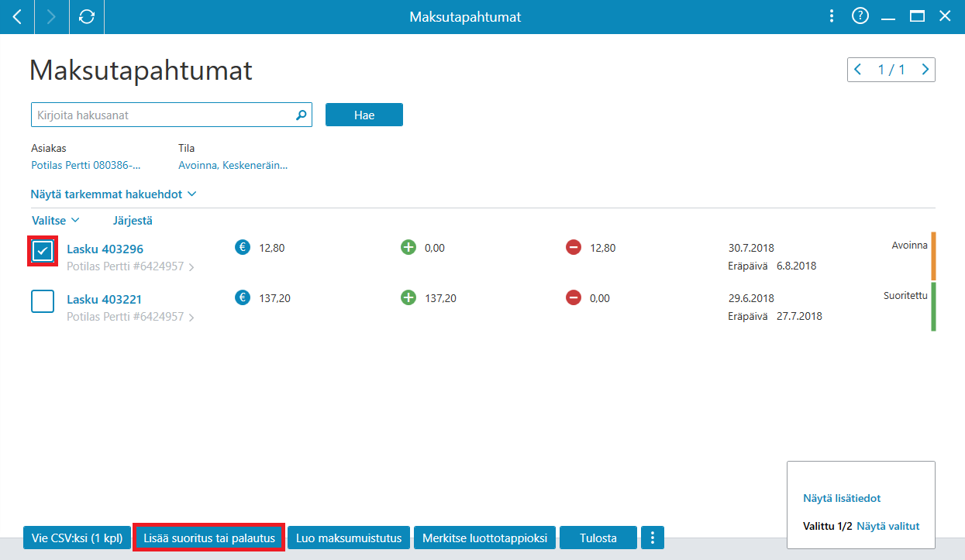Go back with the left arrow icon
Image resolution: width=965 pixels, height=560 pixels.
(17, 16)
